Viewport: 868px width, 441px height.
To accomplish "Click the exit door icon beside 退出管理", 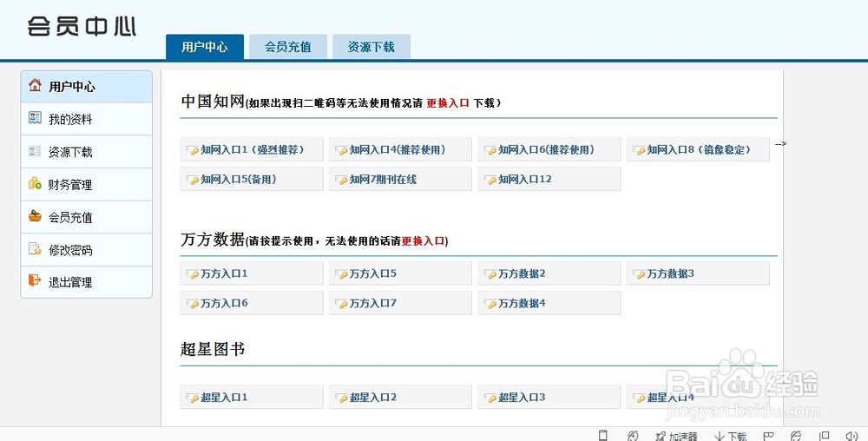I will coord(35,280).
